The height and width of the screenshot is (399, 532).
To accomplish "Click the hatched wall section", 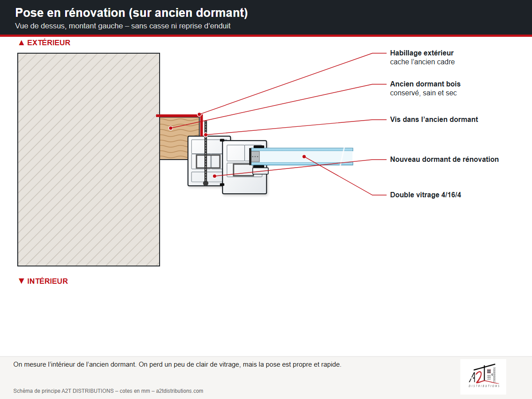I will click(x=89, y=160).
